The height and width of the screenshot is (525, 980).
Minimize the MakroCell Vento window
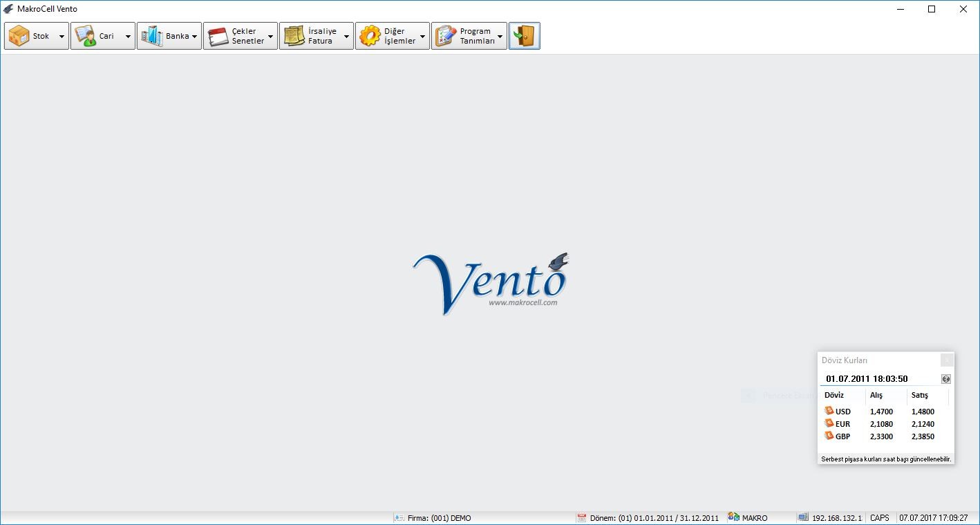pos(901,9)
